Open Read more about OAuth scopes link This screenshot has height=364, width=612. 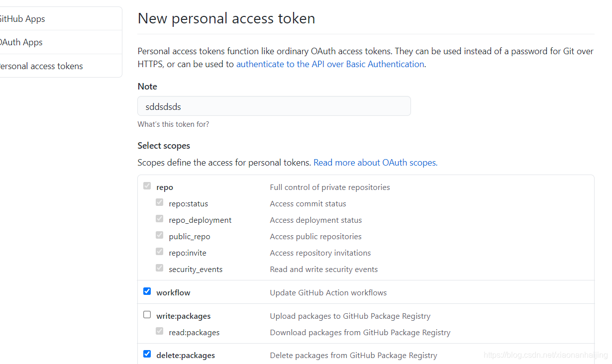click(375, 163)
